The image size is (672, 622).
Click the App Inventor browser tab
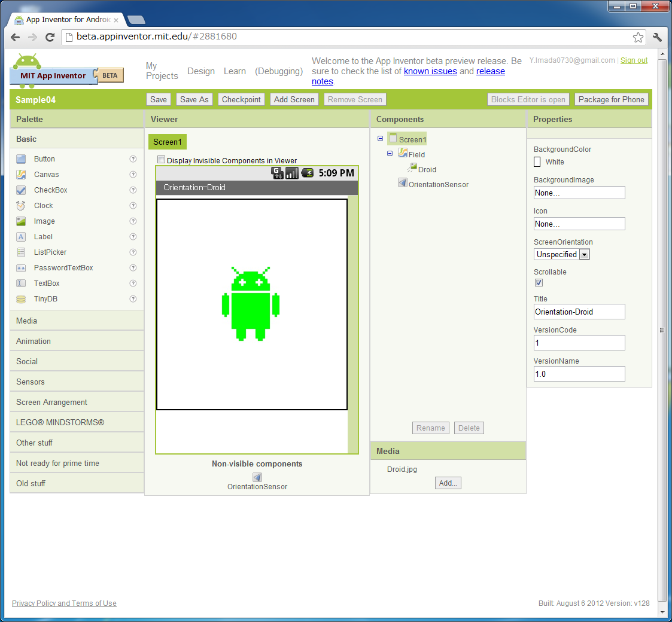(68, 20)
